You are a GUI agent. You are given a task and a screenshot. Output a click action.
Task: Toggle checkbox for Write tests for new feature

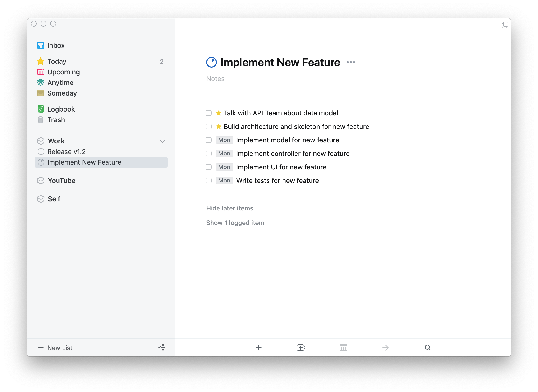point(209,180)
